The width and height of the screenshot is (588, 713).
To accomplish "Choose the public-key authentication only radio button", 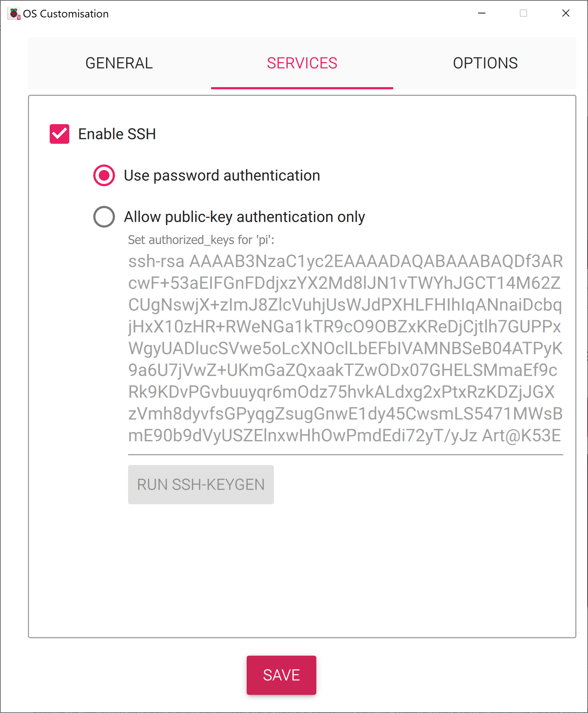I will (104, 217).
